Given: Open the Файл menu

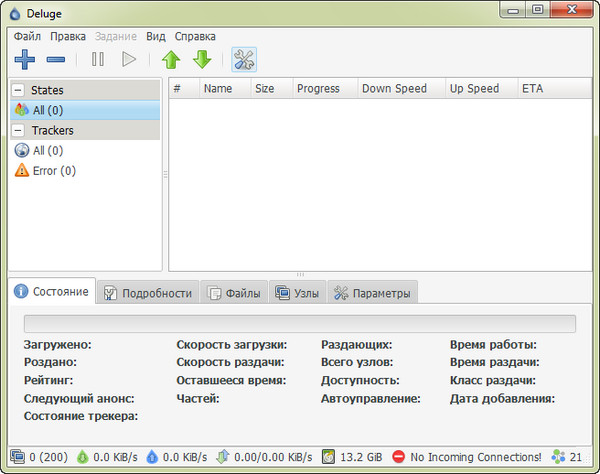Looking at the screenshot, I should click(28, 35).
